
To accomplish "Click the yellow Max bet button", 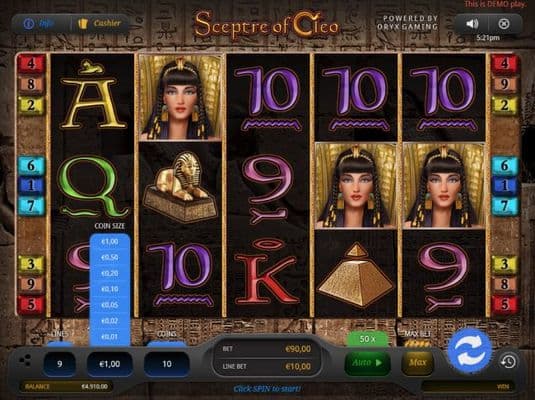I will [x=418, y=362].
